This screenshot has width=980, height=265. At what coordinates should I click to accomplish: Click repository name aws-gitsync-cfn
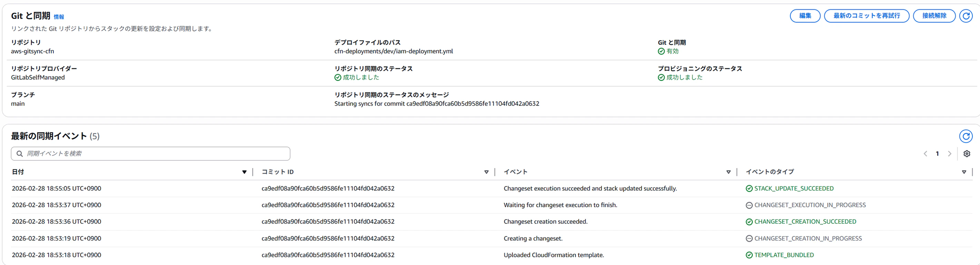(32, 51)
